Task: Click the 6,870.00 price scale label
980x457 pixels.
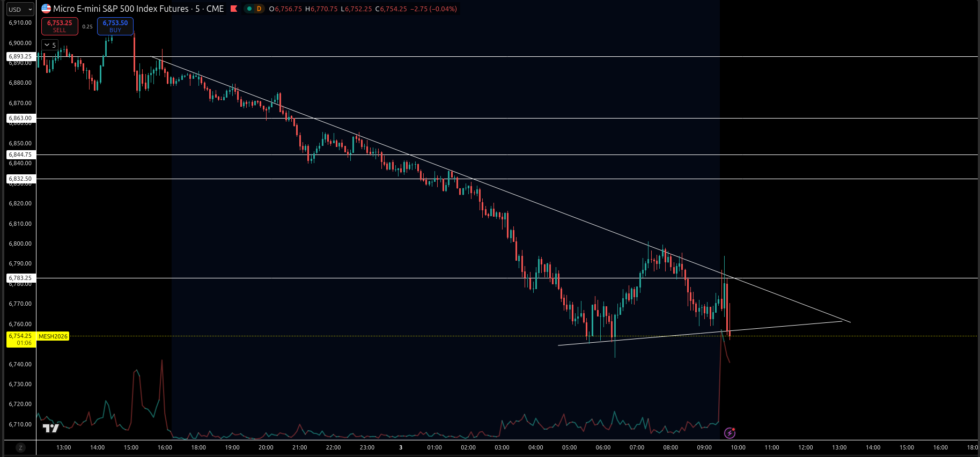Action: click(x=20, y=103)
